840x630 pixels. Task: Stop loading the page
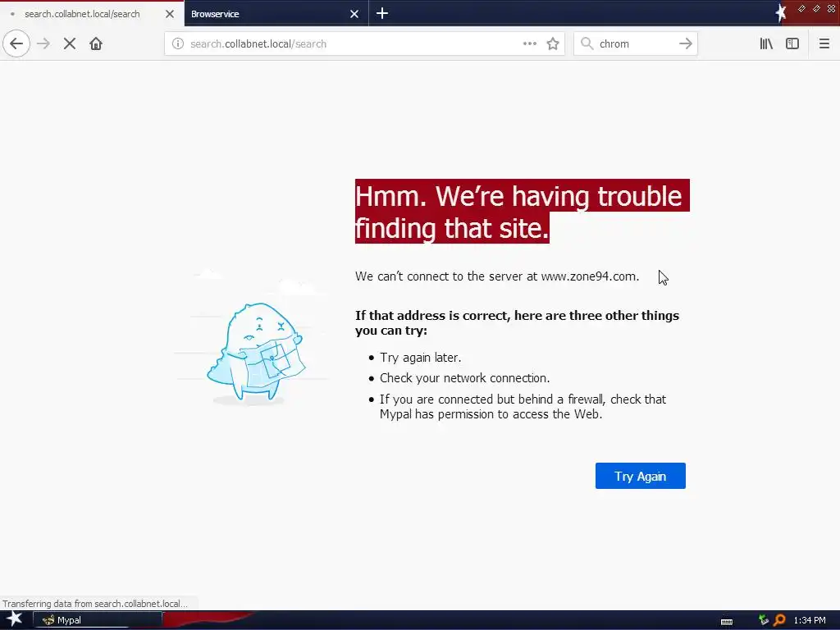tap(70, 43)
